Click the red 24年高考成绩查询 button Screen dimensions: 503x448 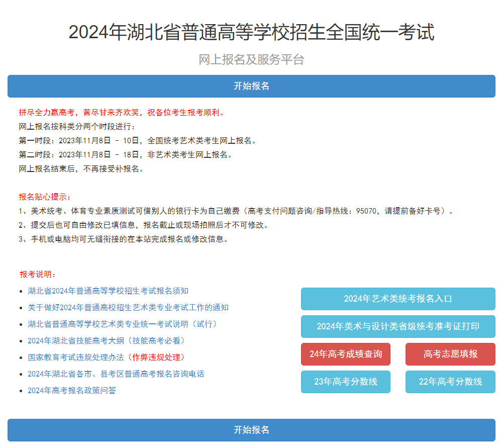pyautogui.click(x=345, y=354)
